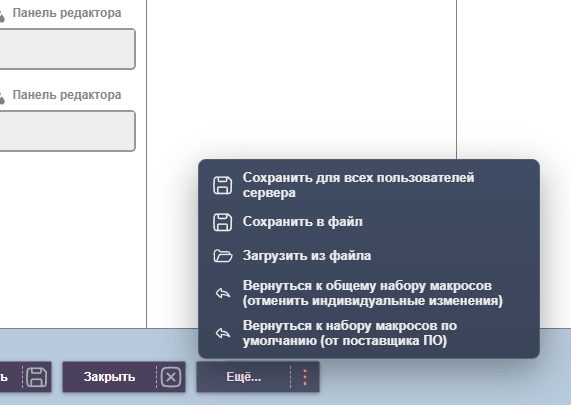Image resolution: width=571 pixels, height=405 pixels.
Task: Choose 'Сохранить для всех пользователей сервера'
Action: (369, 185)
